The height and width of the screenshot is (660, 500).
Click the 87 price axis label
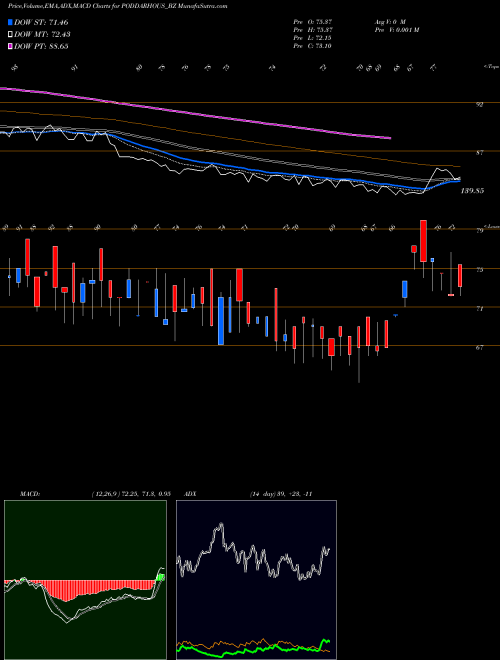tap(479, 153)
